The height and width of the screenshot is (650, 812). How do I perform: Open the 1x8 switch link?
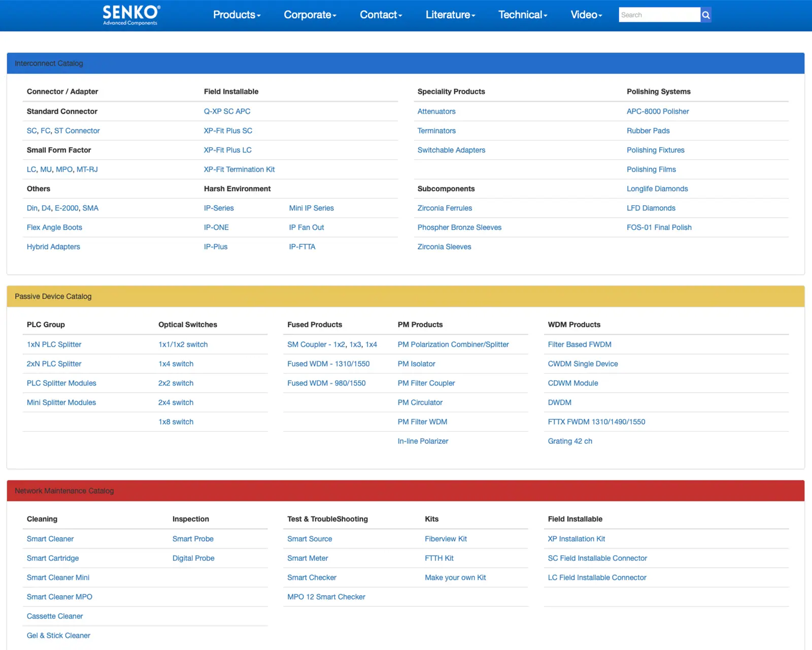coord(176,421)
